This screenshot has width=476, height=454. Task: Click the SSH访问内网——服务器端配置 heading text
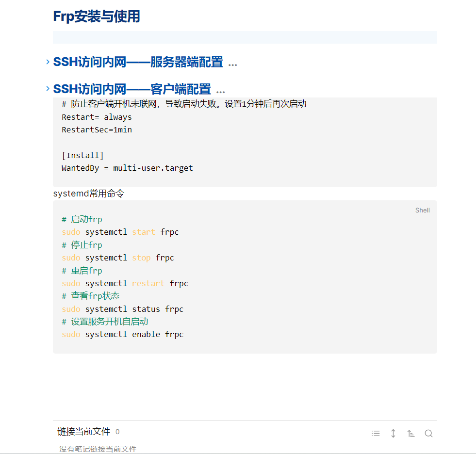coord(138,62)
